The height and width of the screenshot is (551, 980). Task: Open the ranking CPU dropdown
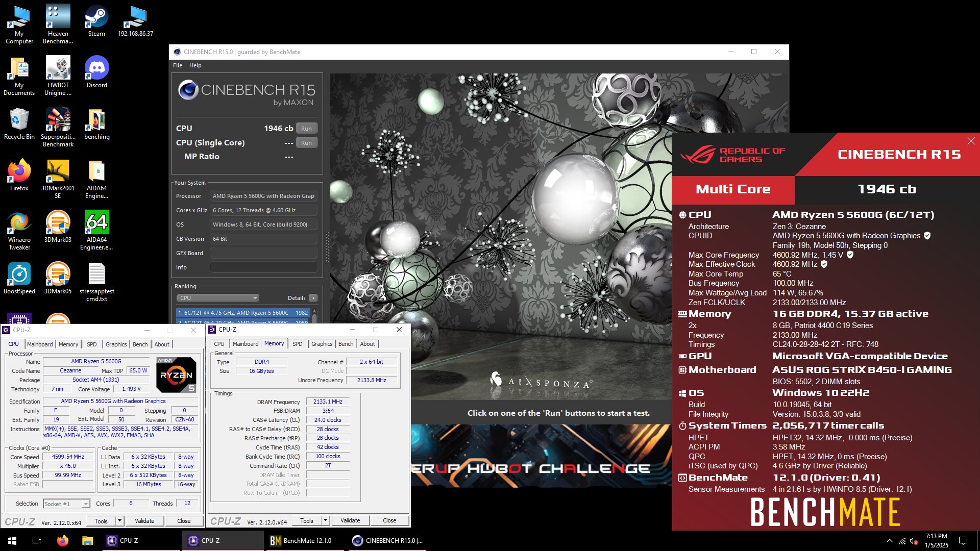click(218, 298)
